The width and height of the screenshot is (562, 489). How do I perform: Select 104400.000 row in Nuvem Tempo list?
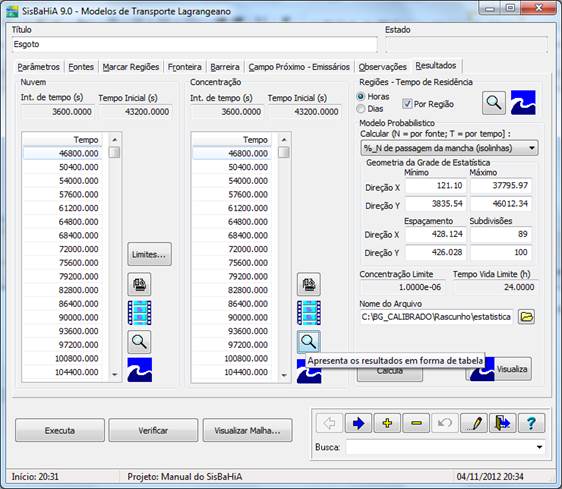point(62,372)
